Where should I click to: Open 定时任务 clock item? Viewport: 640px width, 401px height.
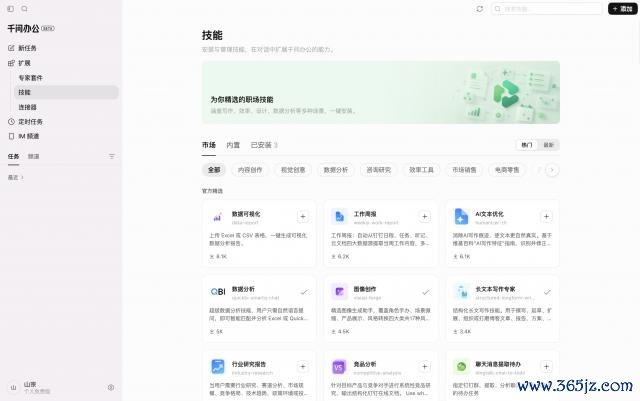pos(25,122)
